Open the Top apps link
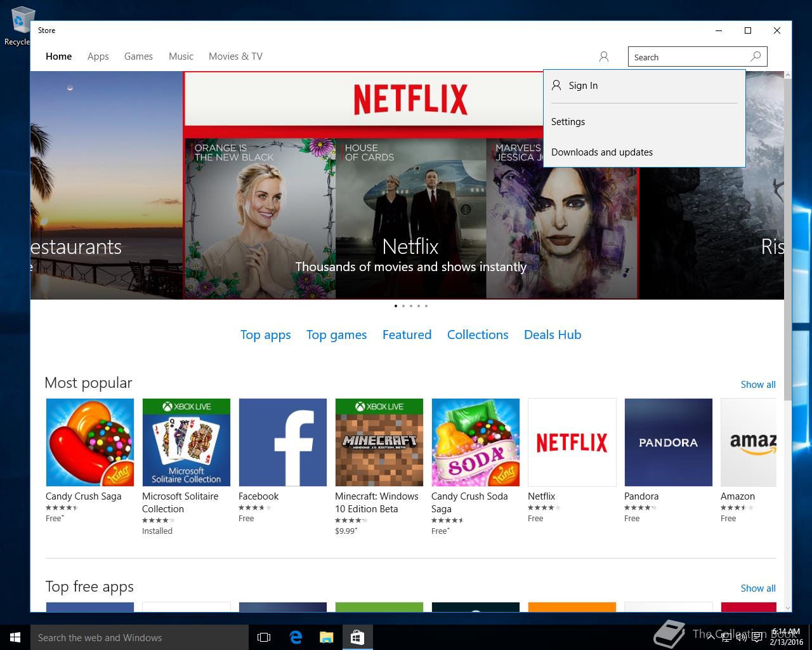812x650 pixels. pyautogui.click(x=265, y=335)
